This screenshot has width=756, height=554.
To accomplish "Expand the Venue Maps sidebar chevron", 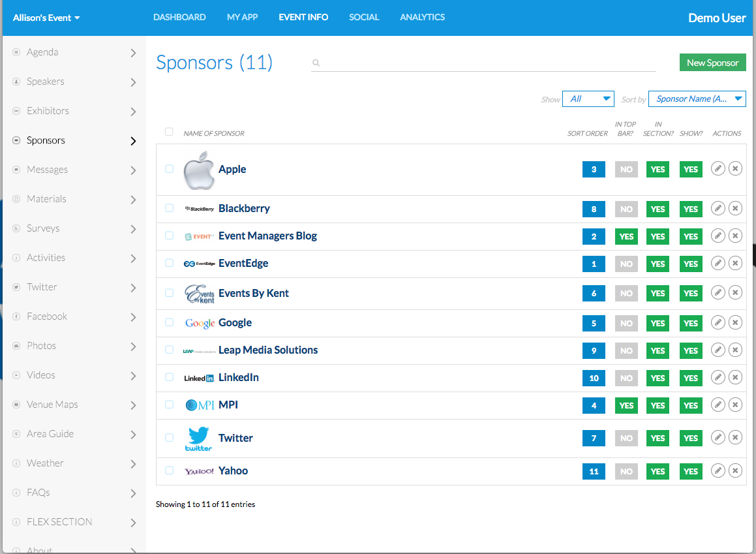I will coord(134,405).
